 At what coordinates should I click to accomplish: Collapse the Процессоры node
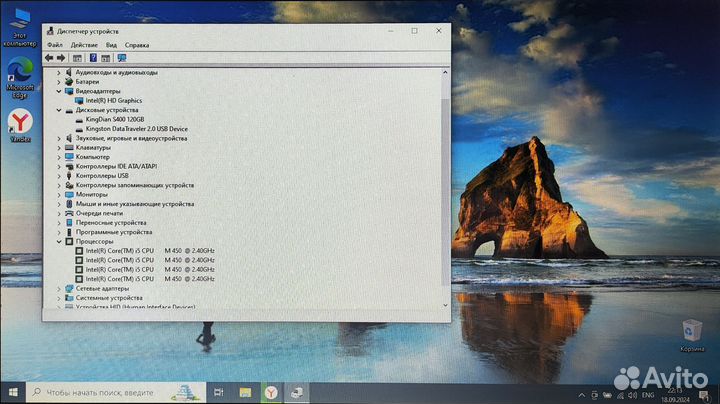coord(59,241)
